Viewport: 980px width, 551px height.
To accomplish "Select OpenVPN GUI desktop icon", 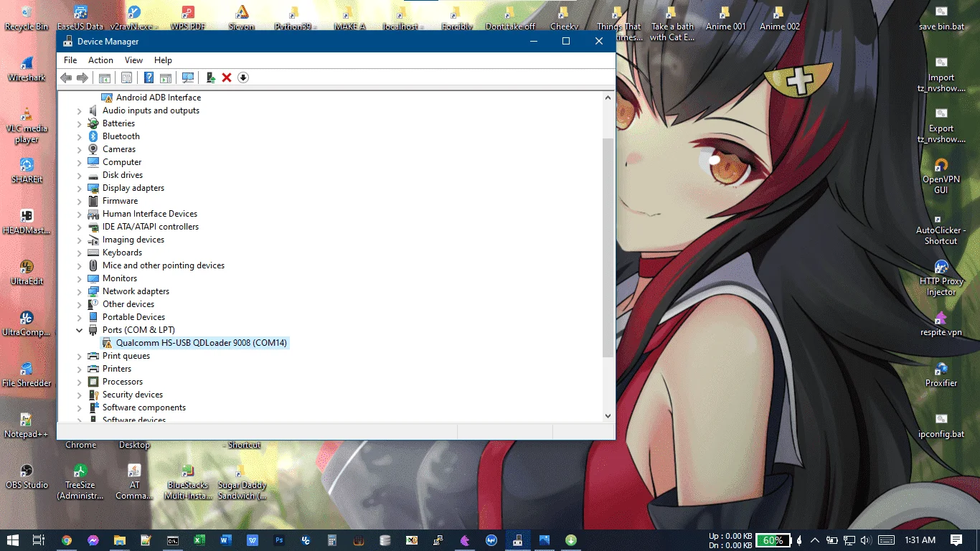I will 941,176.
